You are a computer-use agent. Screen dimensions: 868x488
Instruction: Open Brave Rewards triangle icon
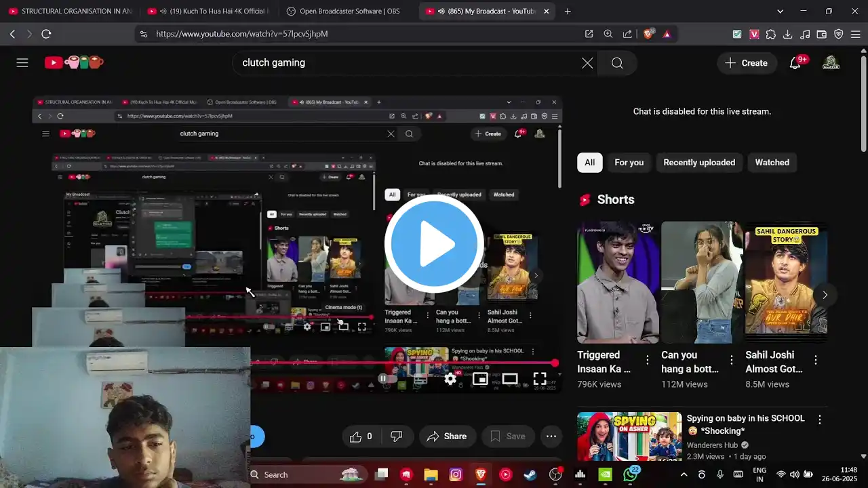click(x=667, y=34)
